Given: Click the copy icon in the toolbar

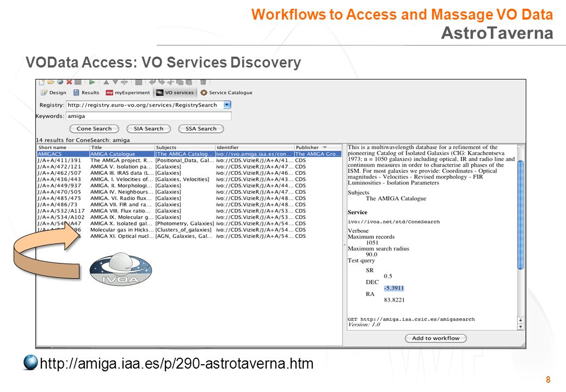Looking at the screenshot, I should (180, 82).
